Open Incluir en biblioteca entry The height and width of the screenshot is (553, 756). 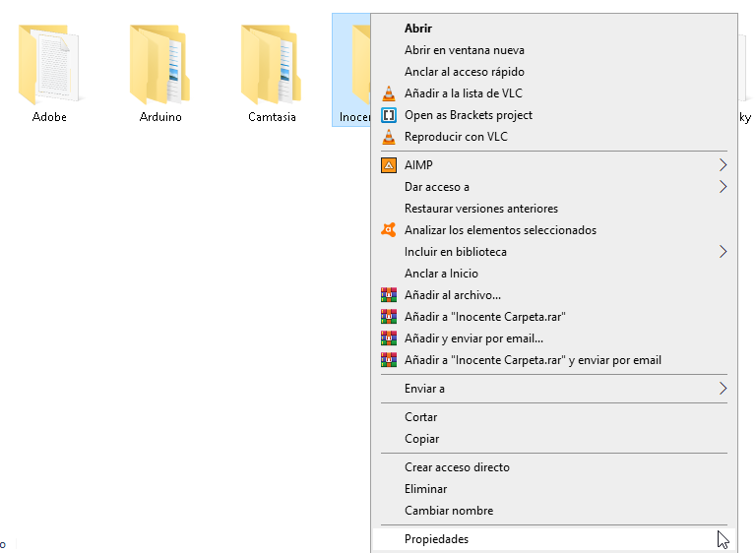554,252
